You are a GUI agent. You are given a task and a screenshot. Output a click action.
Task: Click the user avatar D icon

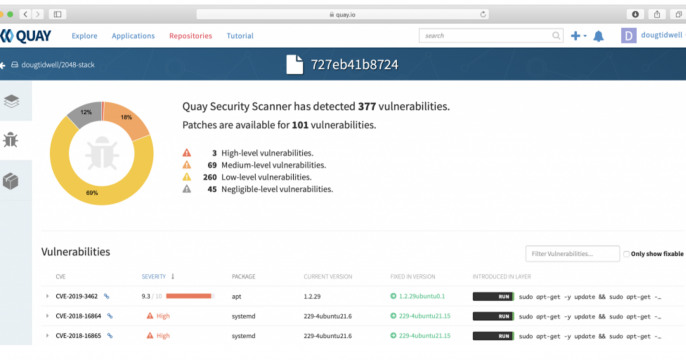[x=629, y=35]
